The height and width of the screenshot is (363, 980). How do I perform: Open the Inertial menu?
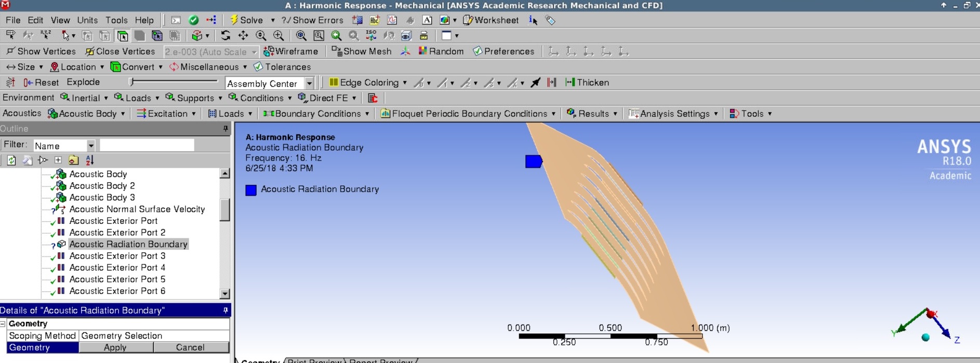coord(84,98)
